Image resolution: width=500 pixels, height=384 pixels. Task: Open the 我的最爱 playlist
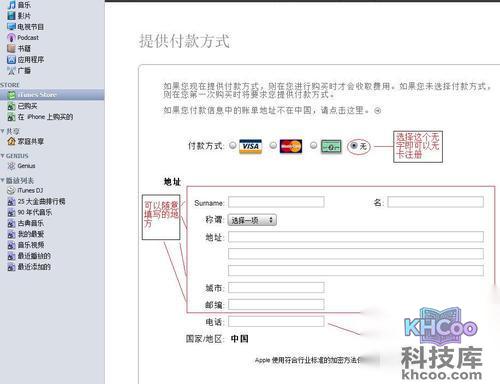tap(26, 234)
